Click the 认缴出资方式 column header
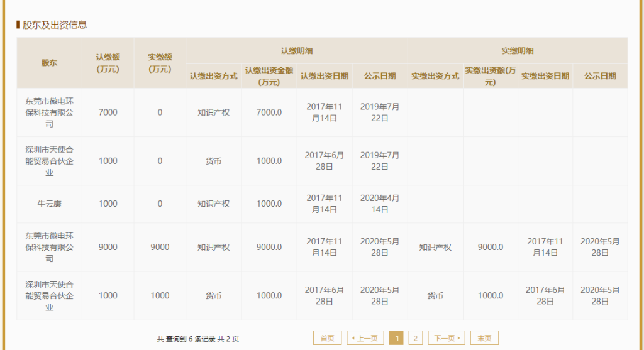This screenshot has width=644, height=350. tap(213, 76)
